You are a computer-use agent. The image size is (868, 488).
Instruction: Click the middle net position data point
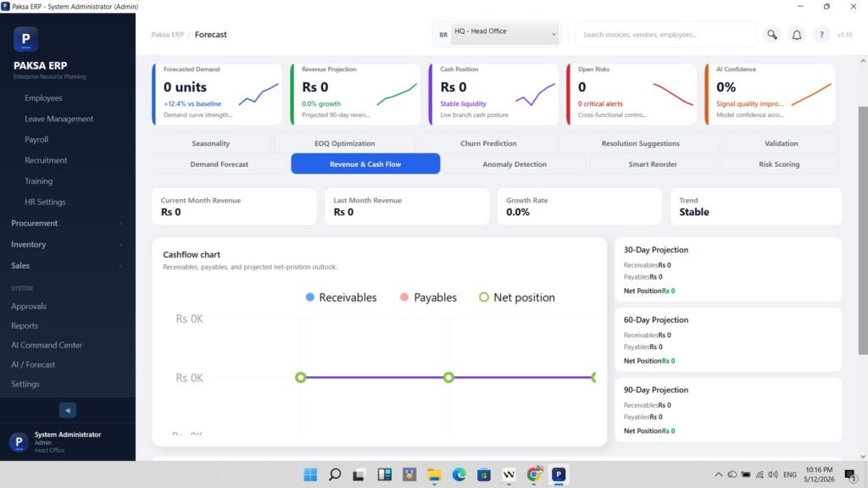(448, 377)
